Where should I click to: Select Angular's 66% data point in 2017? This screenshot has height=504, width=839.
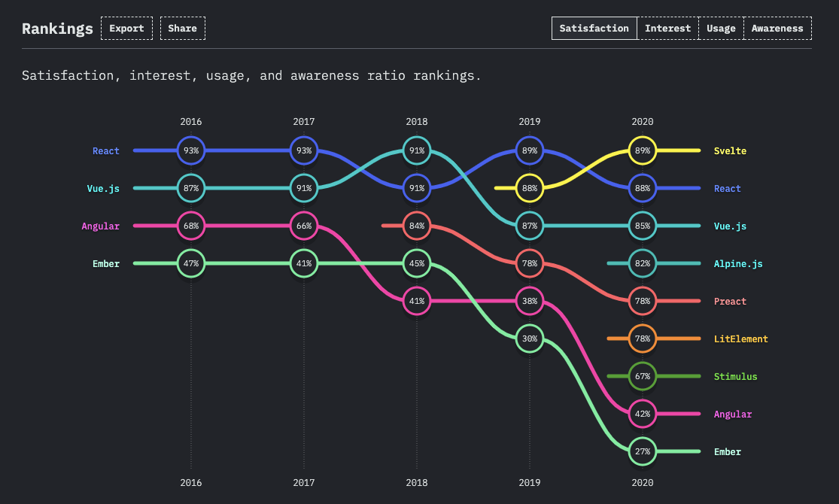[x=303, y=226]
